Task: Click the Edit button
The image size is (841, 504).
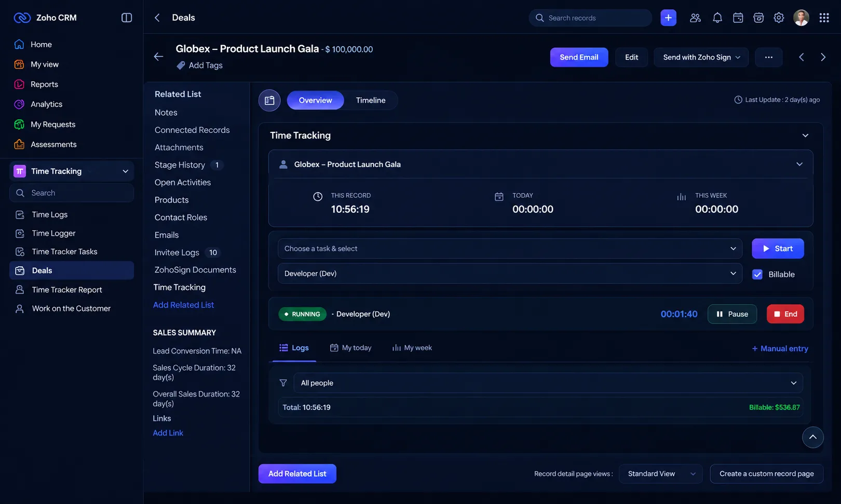Action: (x=631, y=57)
